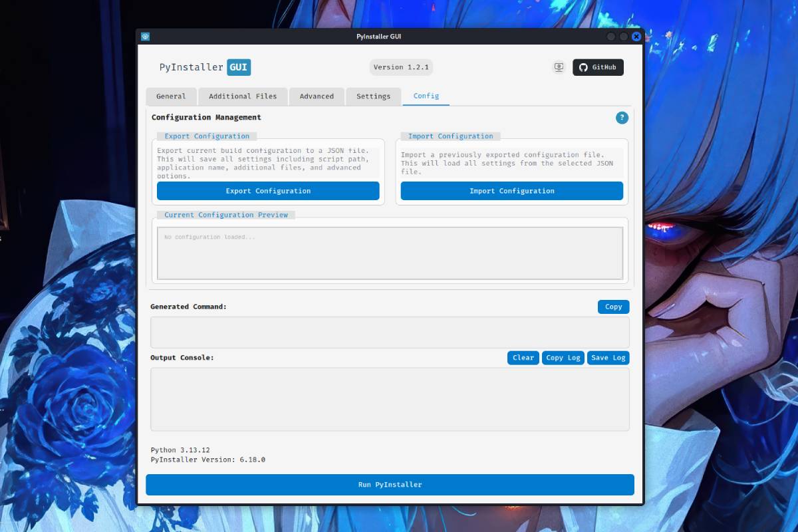The image size is (798, 532).
Task: Click the Generated Command: label
Action: pyautogui.click(x=188, y=307)
